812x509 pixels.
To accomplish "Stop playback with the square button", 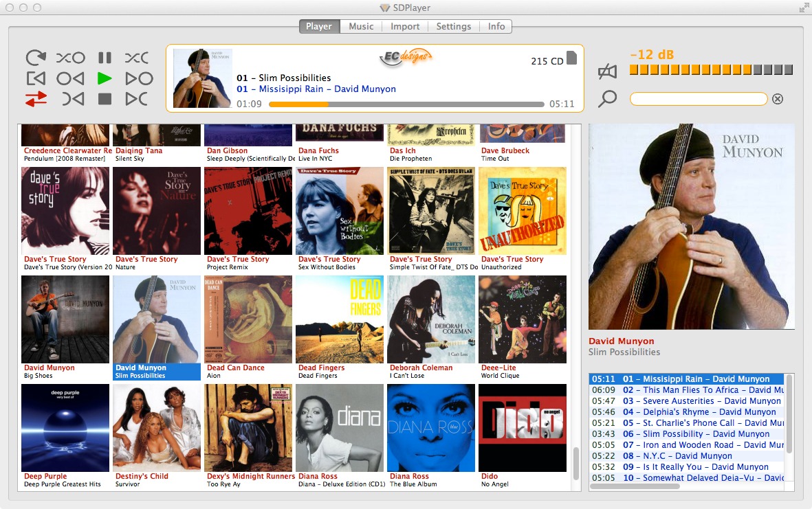I will [x=105, y=99].
